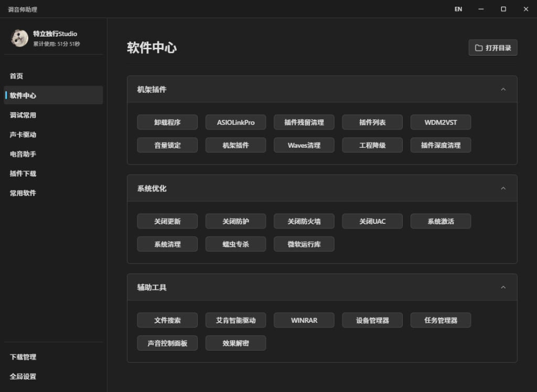Open 首页 in the sidebar

(17, 76)
